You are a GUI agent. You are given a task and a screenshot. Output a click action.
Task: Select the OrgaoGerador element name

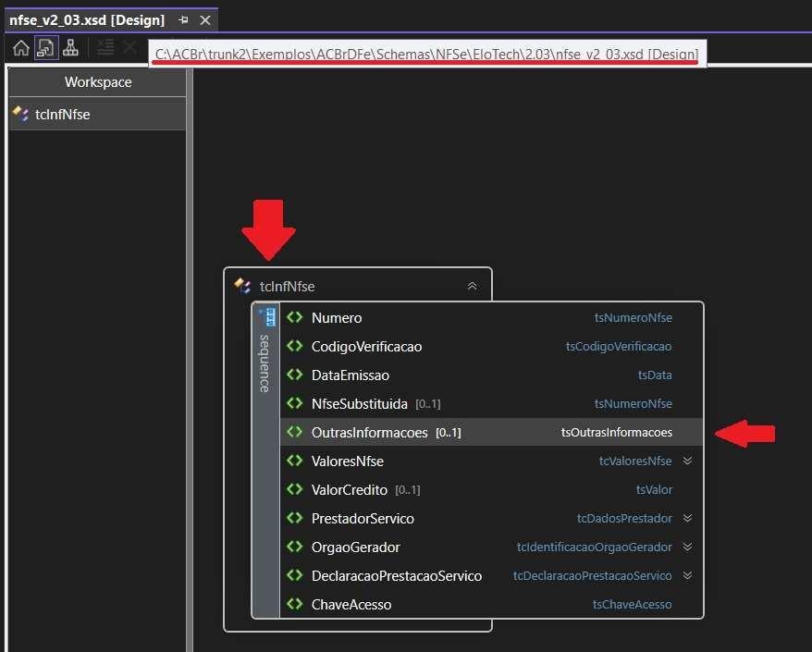(356, 547)
